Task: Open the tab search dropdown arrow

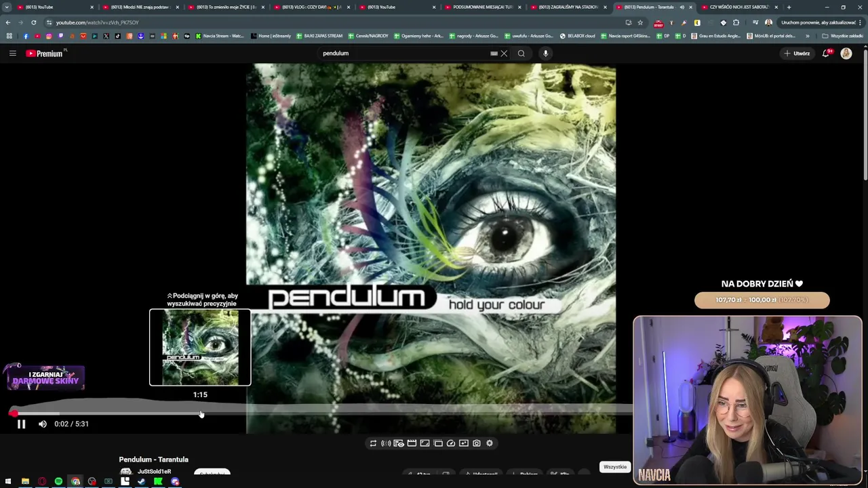Action: [7, 7]
